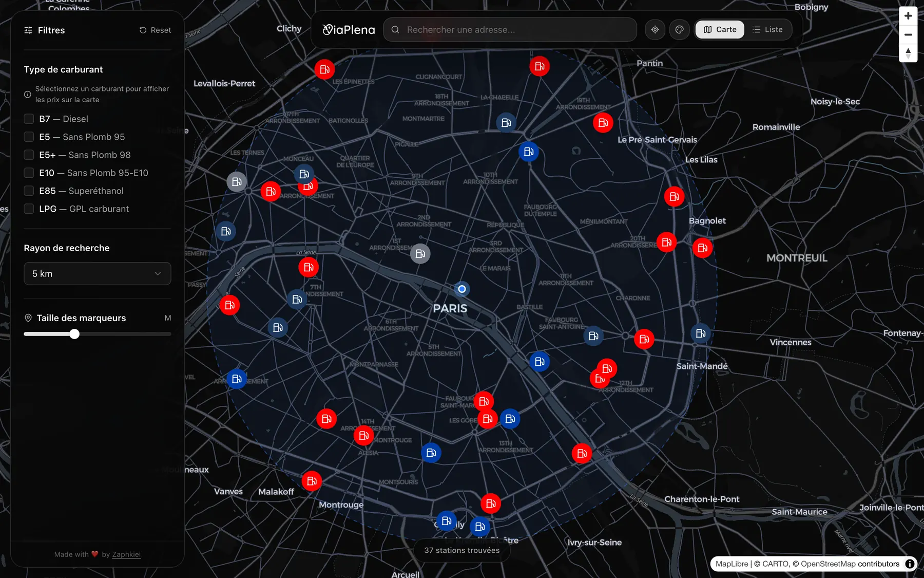Click the ViaPlena logo
924x578 pixels.
[x=349, y=30]
